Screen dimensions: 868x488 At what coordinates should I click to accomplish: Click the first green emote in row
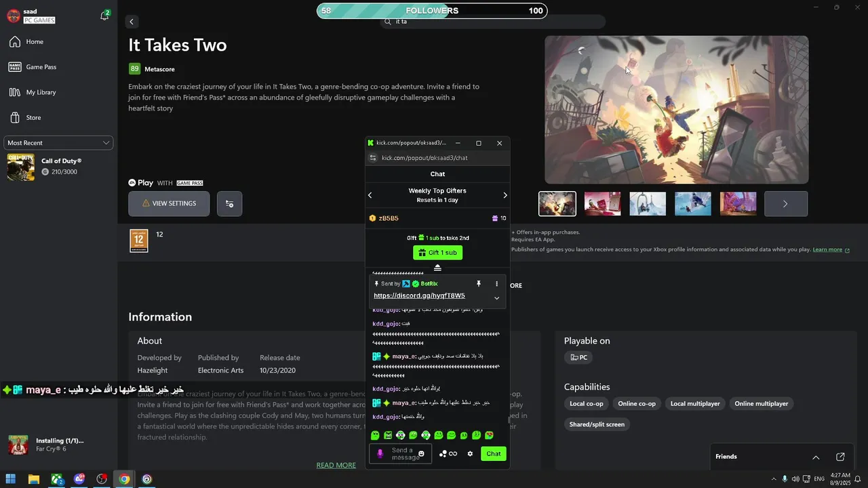[x=375, y=435]
